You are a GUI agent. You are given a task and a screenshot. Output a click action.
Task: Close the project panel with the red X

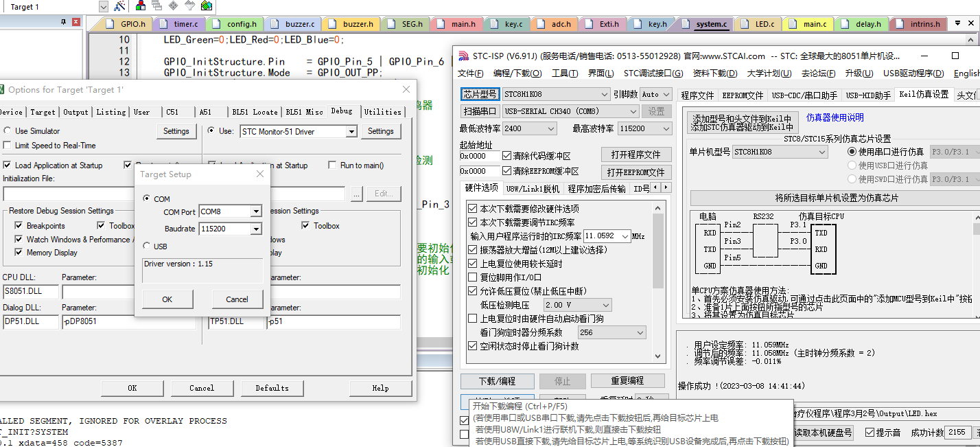click(x=75, y=22)
